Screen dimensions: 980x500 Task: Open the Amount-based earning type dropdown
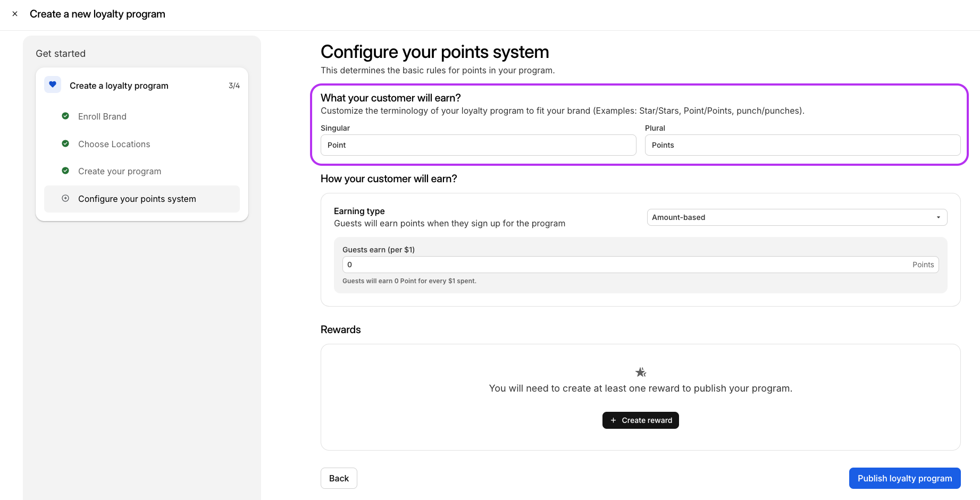pos(797,217)
